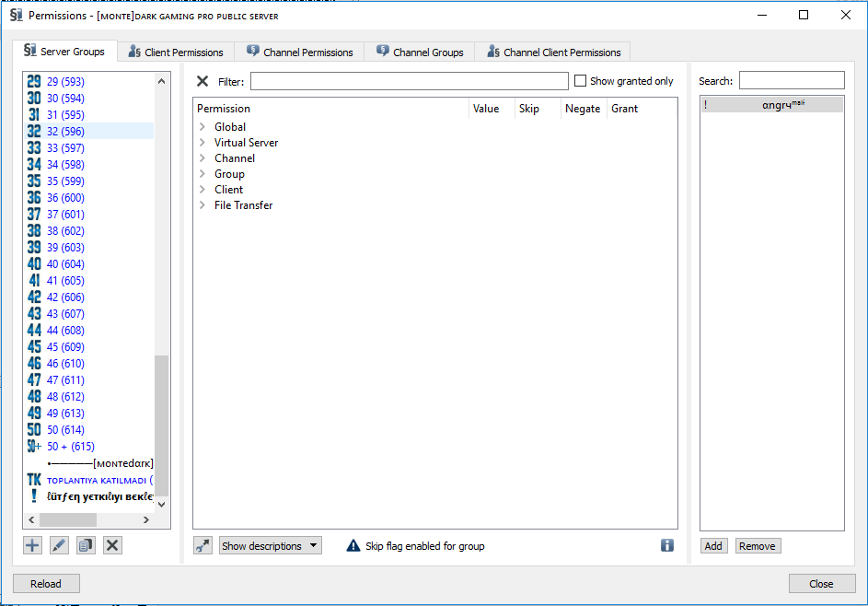Click the Close button
The image size is (868, 606).
pos(821,584)
